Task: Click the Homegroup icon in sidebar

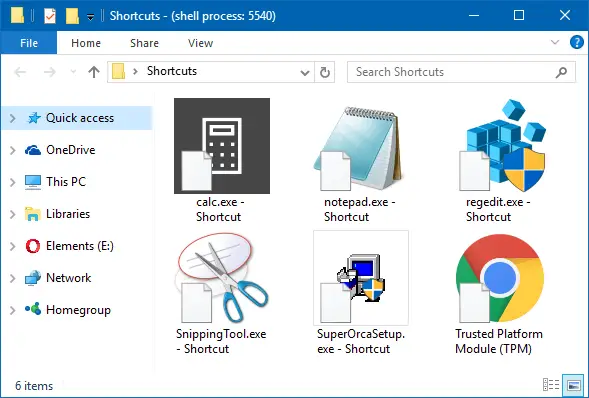Action: [33, 309]
